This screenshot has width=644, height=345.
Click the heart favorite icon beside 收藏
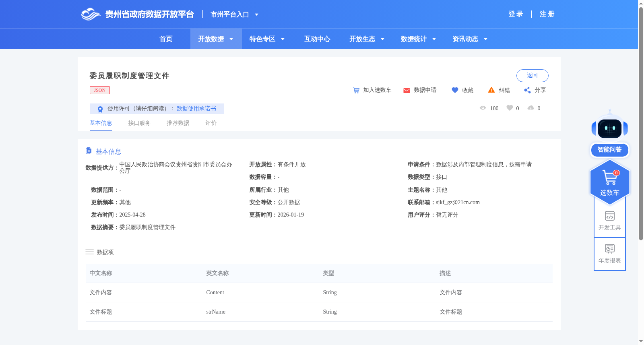[x=455, y=90]
